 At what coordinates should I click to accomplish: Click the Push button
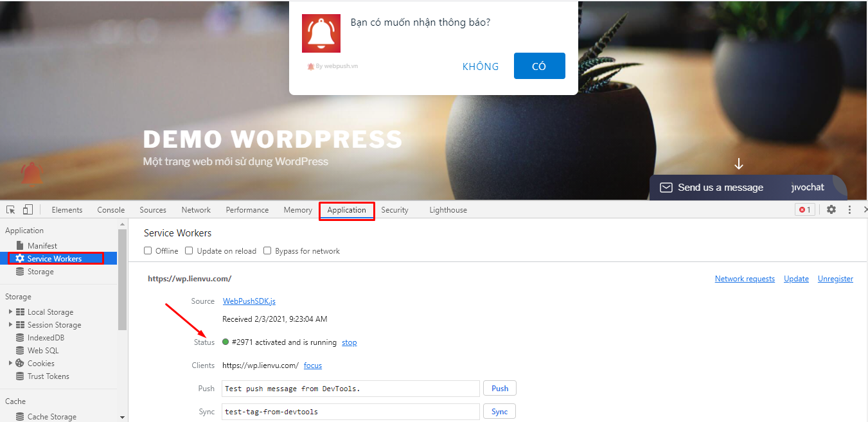pos(500,389)
